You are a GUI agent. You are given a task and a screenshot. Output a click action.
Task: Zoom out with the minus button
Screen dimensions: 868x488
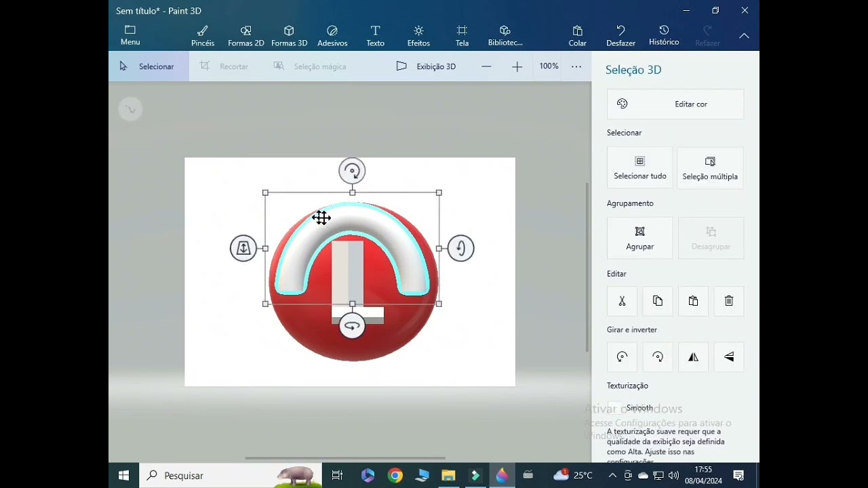486,66
